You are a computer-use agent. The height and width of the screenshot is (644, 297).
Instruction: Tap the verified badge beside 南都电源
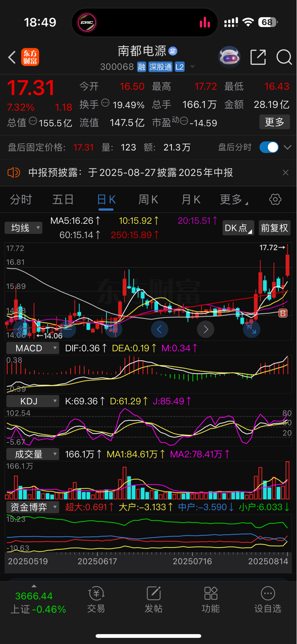173,51
